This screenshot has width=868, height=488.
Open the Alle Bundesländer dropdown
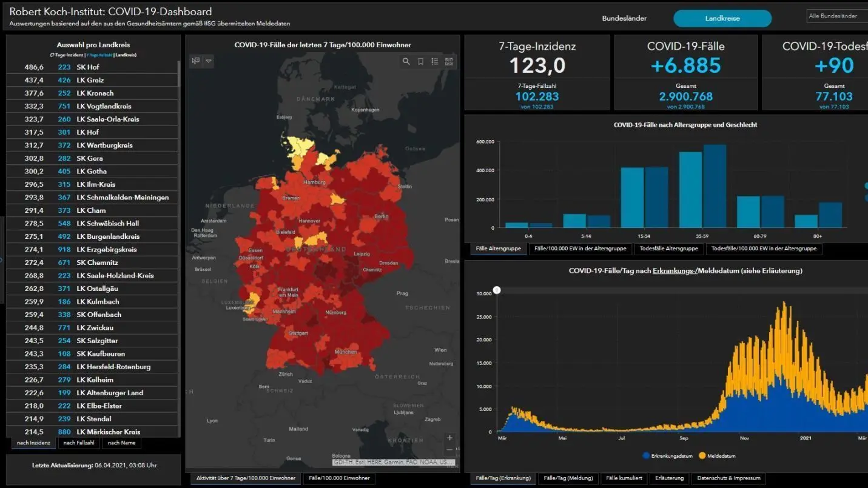pyautogui.click(x=837, y=16)
